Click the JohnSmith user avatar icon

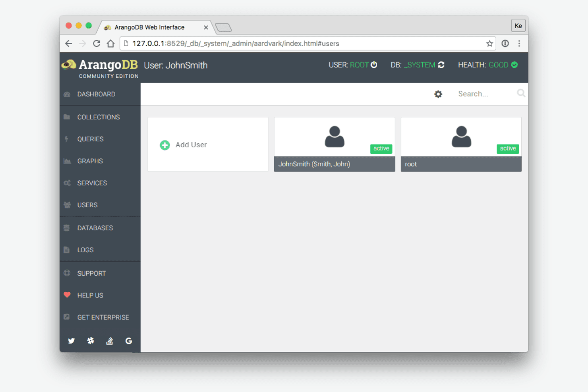click(x=335, y=137)
